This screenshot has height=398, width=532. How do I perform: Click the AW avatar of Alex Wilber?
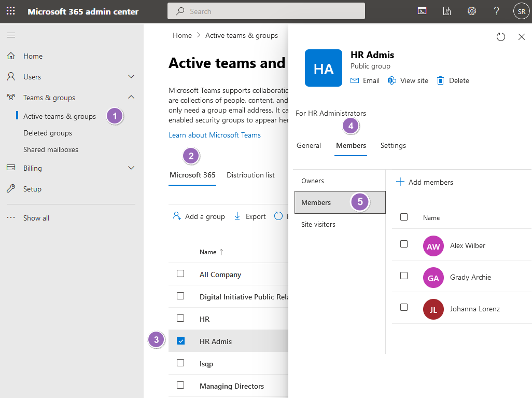pos(433,246)
